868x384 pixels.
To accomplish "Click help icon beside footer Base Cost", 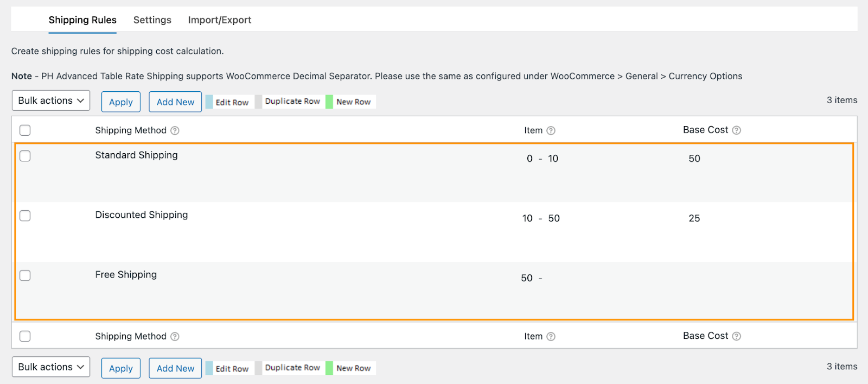I will pyautogui.click(x=736, y=336).
